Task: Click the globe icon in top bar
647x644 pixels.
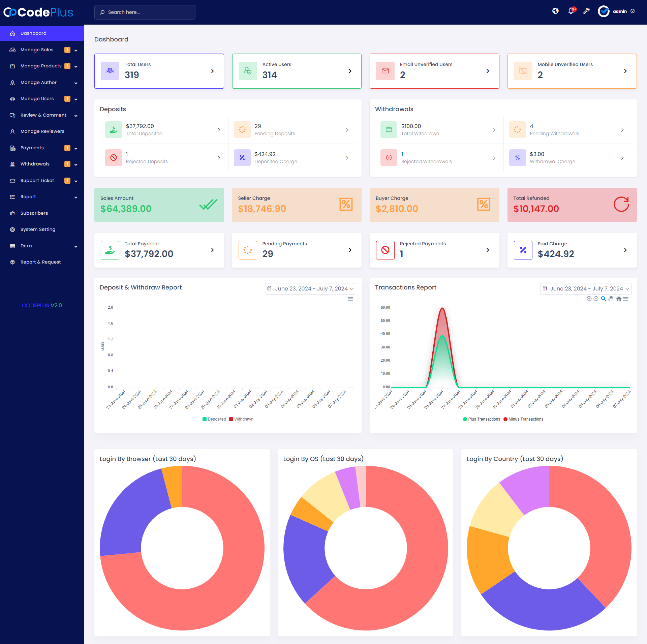Action: (555, 11)
